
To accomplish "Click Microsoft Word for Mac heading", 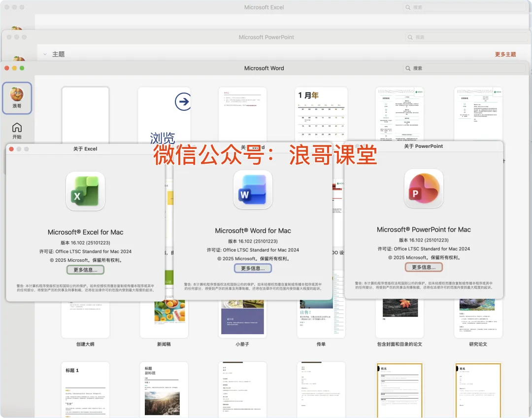I will click(x=253, y=231).
